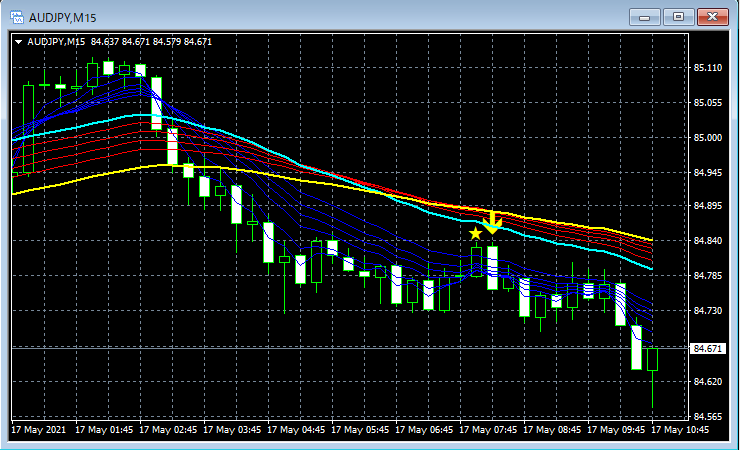Click the chart window icon beside AUDJPY,M15 title
This screenshot has width=741, height=450.
(17, 18)
